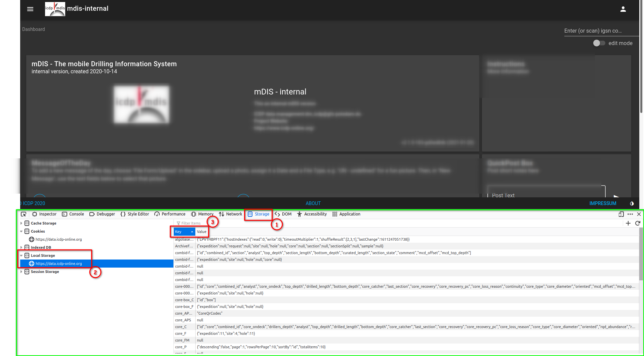Add a new storage item with plus icon
The height and width of the screenshot is (356, 644).
coord(628,223)
